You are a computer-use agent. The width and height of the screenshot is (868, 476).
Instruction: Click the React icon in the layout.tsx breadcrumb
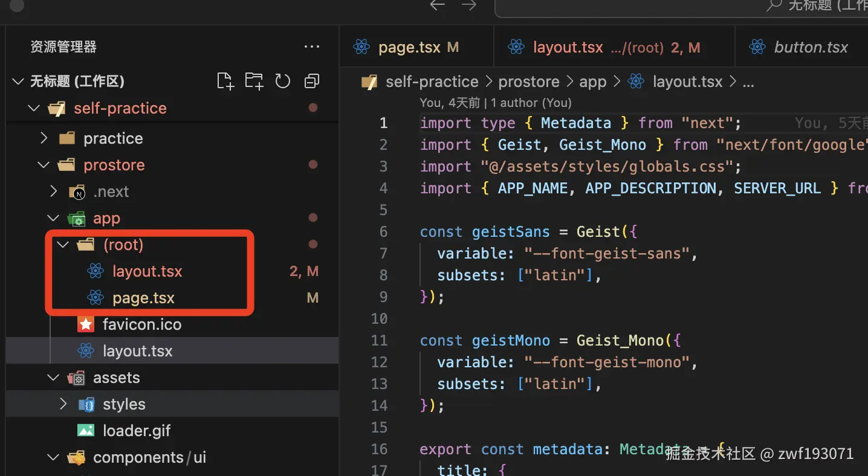pos(636,82)
